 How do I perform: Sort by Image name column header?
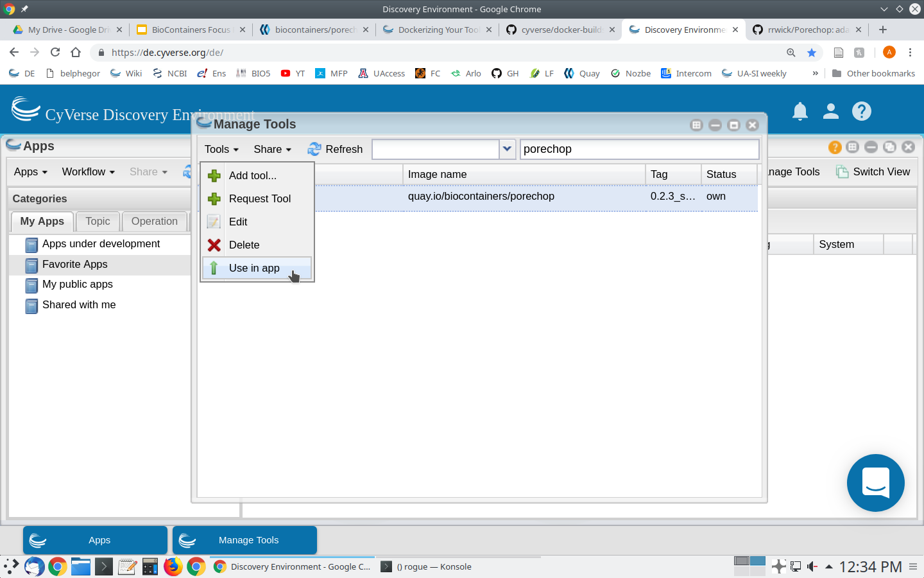[x=524, y=174]
